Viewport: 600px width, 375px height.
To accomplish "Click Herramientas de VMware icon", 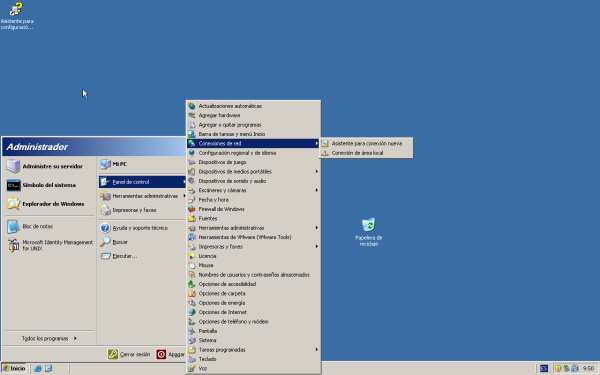I will (192, 237).
